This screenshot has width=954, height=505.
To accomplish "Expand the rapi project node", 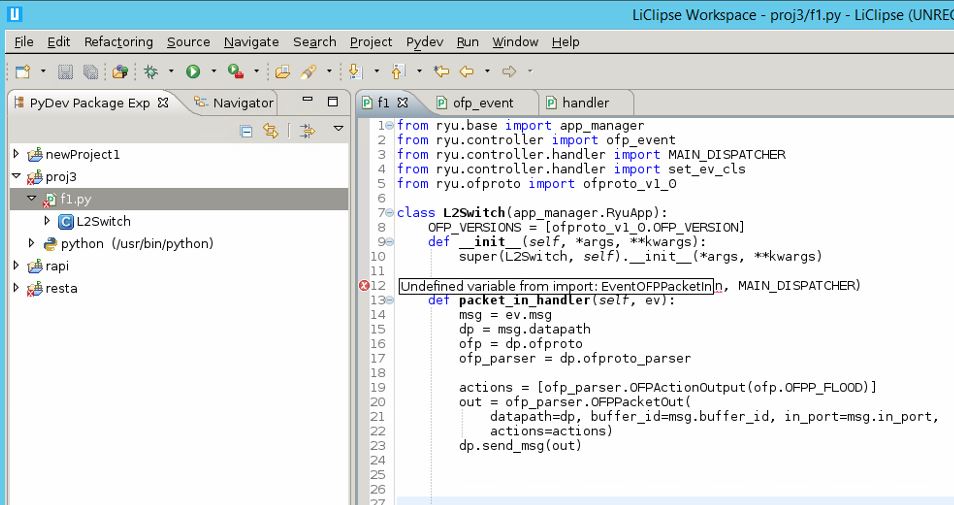I will pos(16,265).
